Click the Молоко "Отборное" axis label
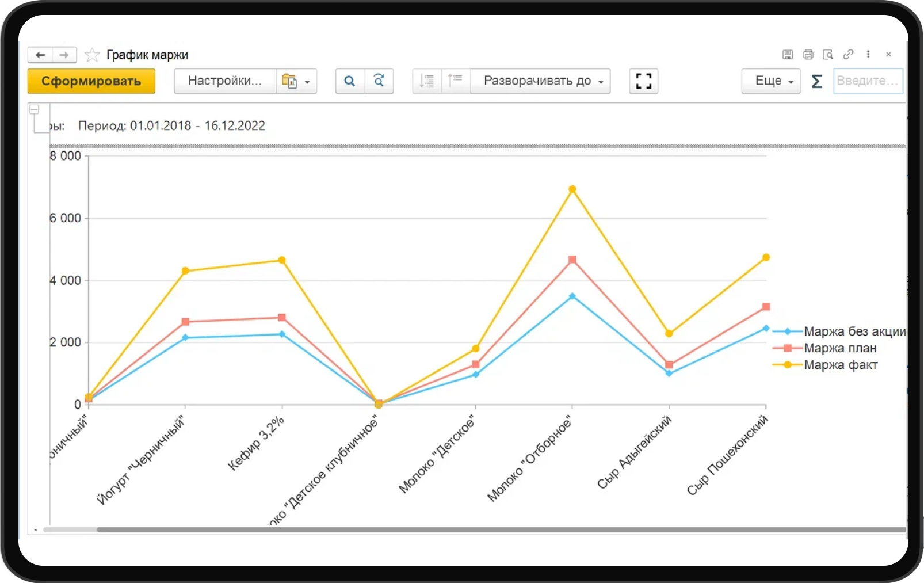 (x=530, y=459)
